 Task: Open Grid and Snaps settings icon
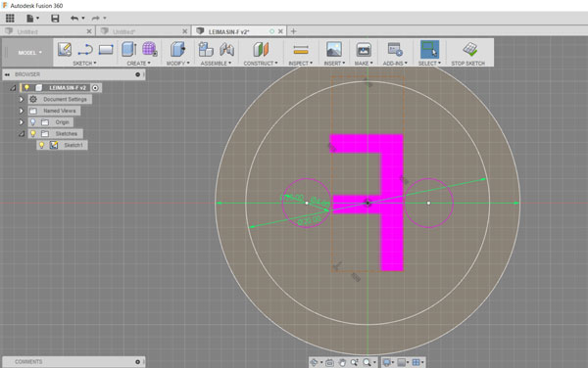tap(416, 362)
